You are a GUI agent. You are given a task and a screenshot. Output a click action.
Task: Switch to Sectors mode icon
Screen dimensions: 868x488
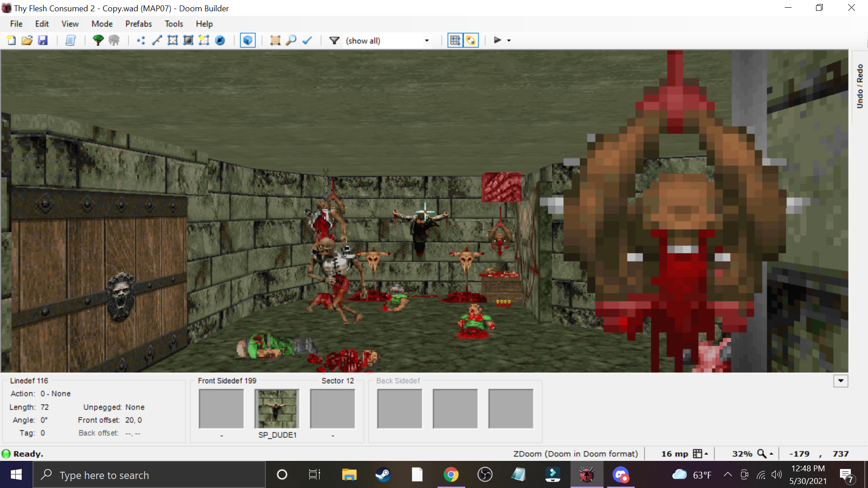coord(173,41)
